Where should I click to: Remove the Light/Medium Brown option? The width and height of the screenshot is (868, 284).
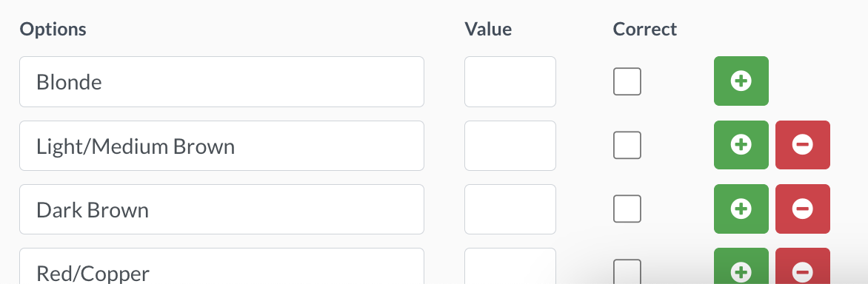point(802,145)
